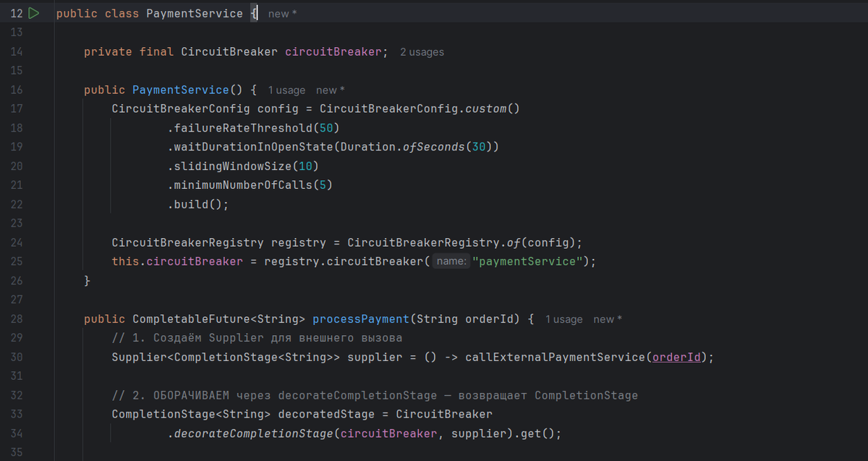Click the "paymentService" string literal

pos(527,261)
